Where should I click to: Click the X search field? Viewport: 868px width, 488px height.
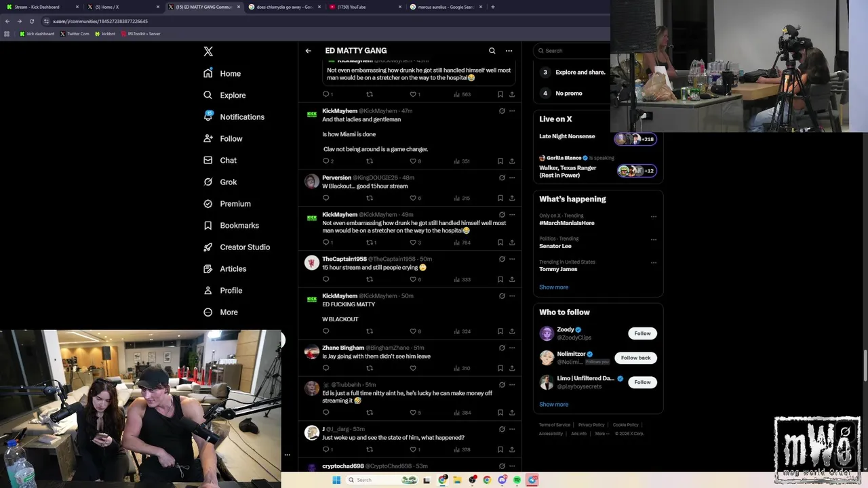point(573,51)
